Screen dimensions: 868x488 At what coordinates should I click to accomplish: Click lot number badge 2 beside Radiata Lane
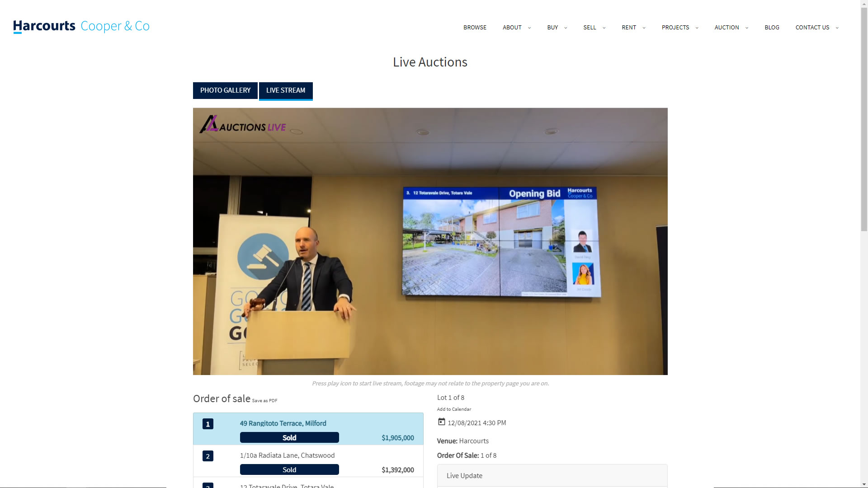[208, 456]
